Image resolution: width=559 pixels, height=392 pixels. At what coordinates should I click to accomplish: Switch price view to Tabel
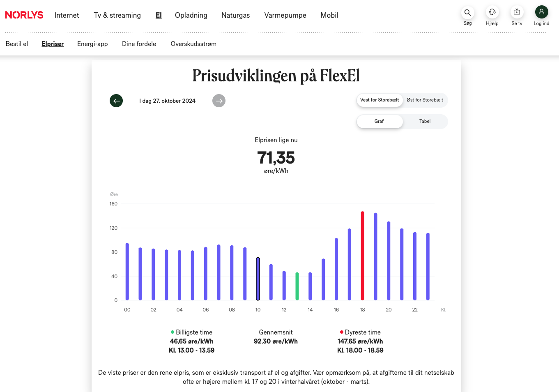coord(425,121)
